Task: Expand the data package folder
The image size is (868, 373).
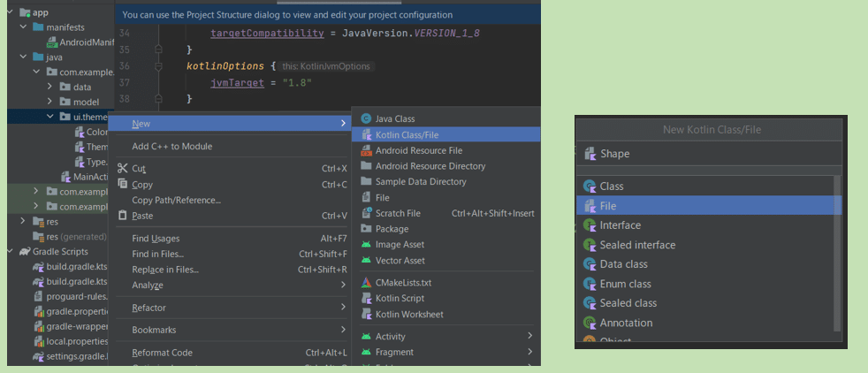Action: pyautogui.click(x=50, y=88)
